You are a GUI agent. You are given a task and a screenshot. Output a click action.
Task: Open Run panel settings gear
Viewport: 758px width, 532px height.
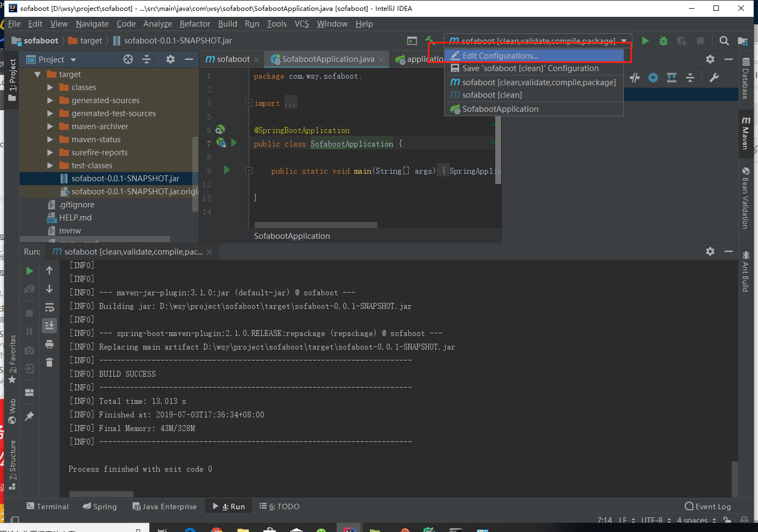point(710,251)
